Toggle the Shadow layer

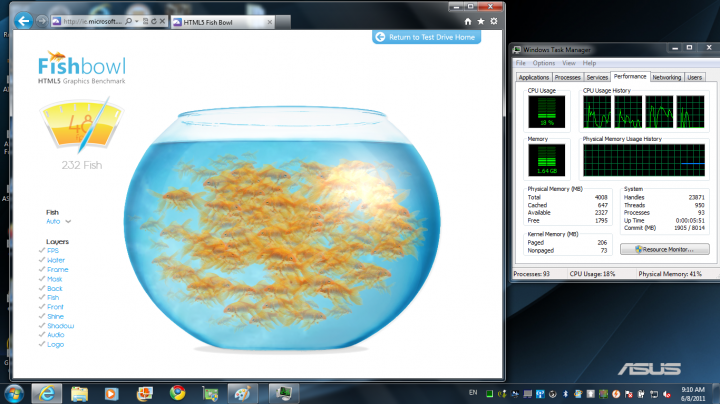coord(56,325)
